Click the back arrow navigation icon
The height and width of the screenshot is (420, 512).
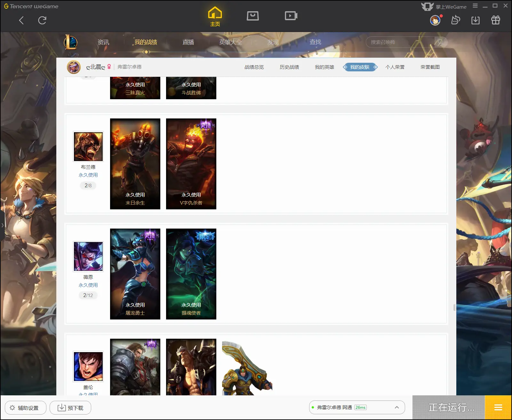(21, 20)
